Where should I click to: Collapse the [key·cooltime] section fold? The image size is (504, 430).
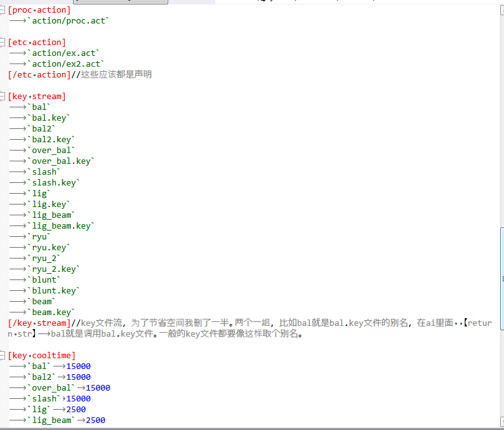(x=3, y=356)
